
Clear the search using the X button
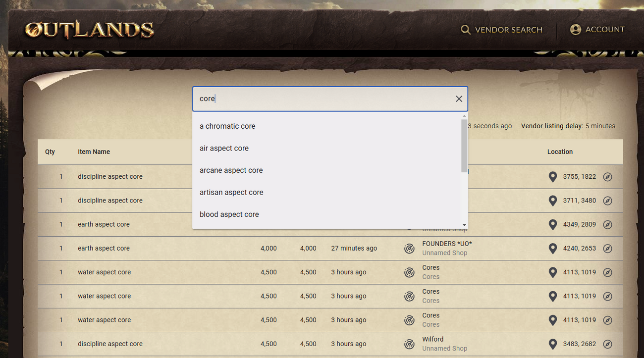pyautogui.click(x=459, y=99)
